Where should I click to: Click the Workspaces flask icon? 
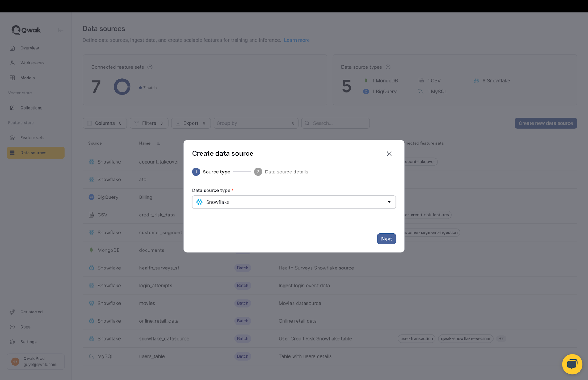pos(12,63)
